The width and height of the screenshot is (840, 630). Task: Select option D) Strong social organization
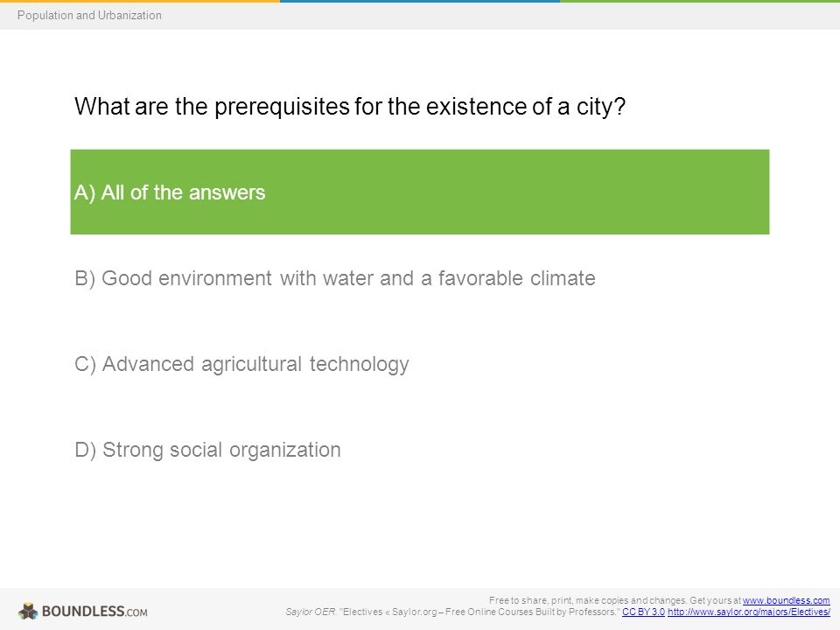207,450
